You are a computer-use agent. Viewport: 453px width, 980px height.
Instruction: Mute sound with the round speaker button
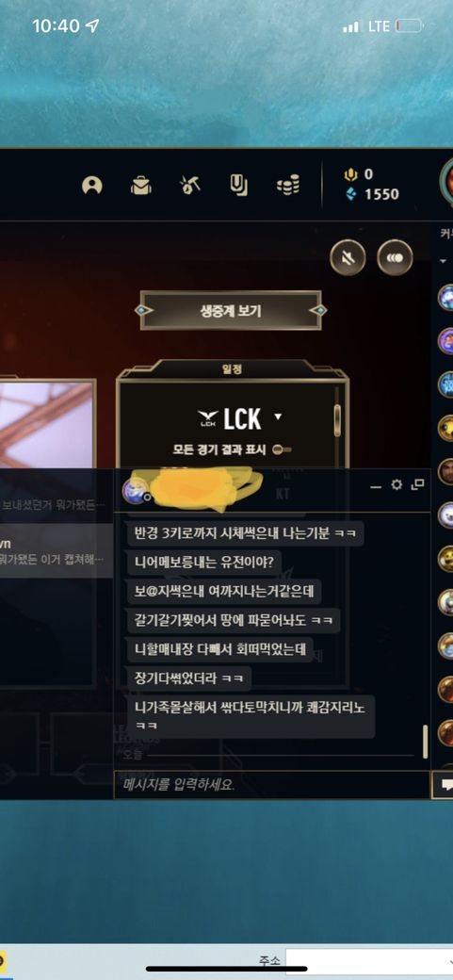[348, 257]
